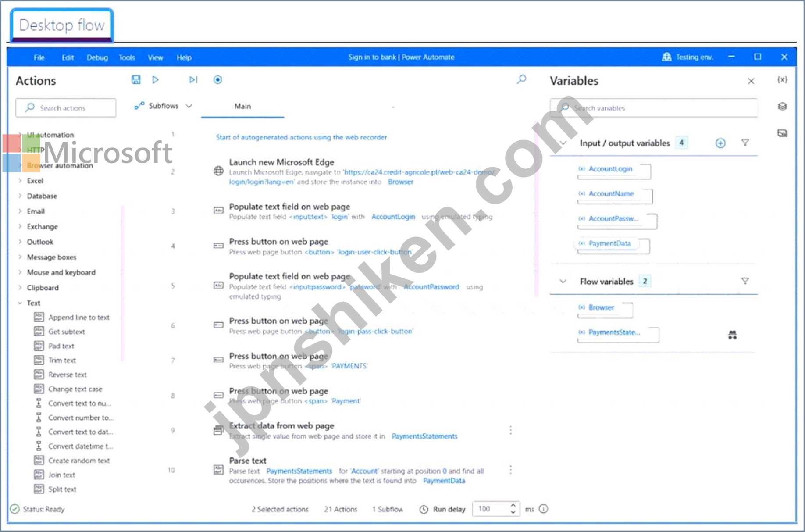This screenshot has height=532, width=805.
Task: Open the Images sidebar icon
Action: tap(782, 133)
